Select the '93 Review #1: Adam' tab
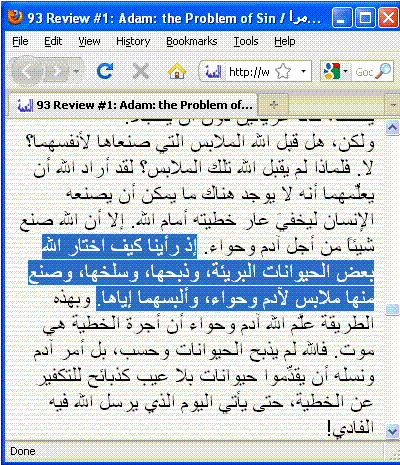This screenshot has width=400, height=465. pyautogui.click(x=133, y=105)
